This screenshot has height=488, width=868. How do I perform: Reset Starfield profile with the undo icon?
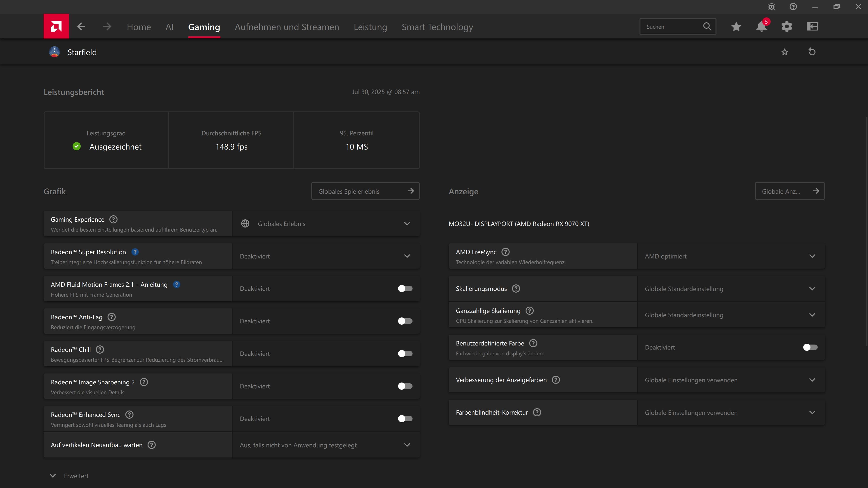pyautogui.click(x=812, y=52)
